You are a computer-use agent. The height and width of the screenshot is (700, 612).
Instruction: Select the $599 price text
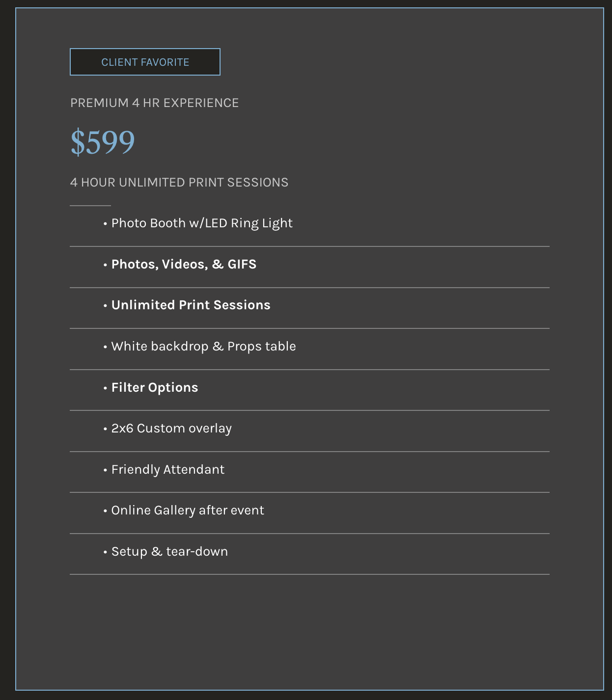coord(103,142)
